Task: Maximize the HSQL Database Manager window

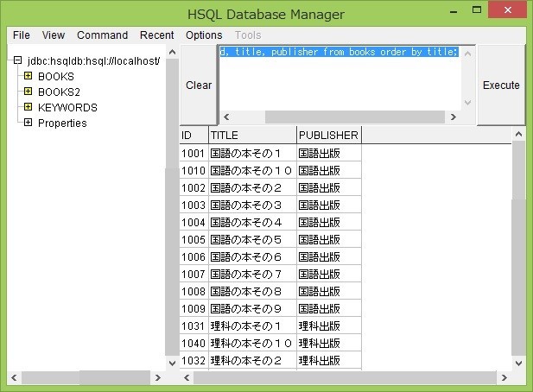Action: [477, 9]
